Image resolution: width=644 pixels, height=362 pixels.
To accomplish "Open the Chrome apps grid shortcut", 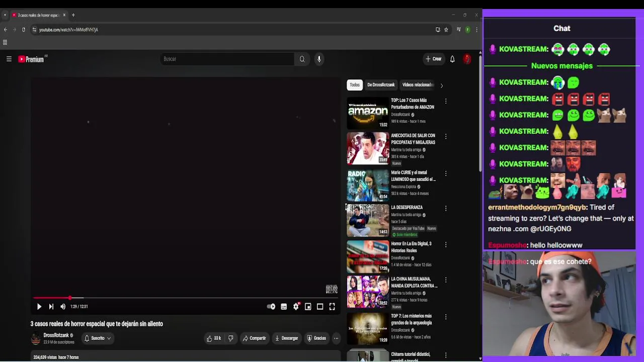I will [x=5, y=43].
